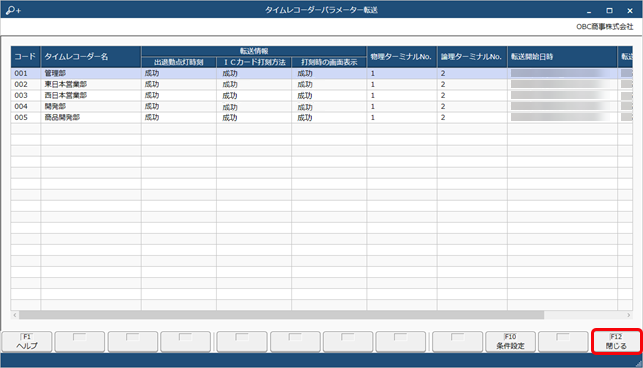The image size is (643, 368).
Task: Click 西日本営業部 row 打刻時の画面表示 成功 cell
Action: pos(329,96)
